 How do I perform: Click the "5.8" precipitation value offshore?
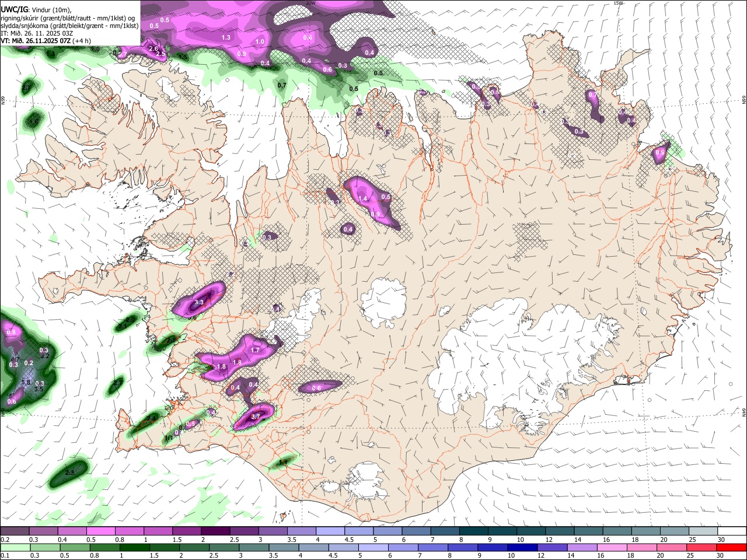(x=26, y=383)
